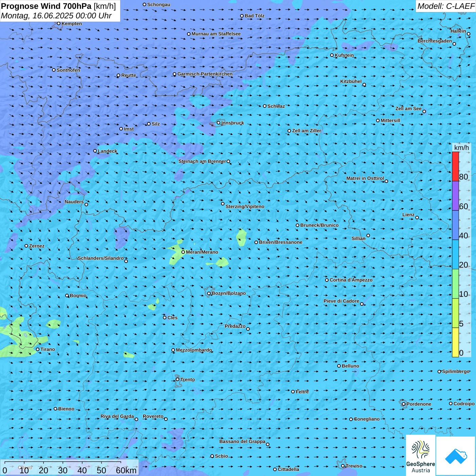Click the 'Prognose Wind 700hPa' title
This screenshot has width=476, height=476.
46,6
